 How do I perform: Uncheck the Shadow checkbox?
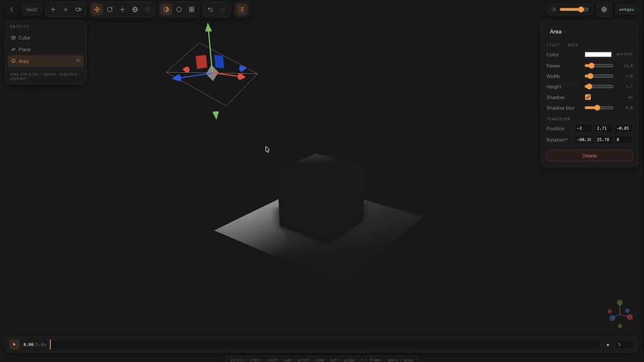[588, 97]
